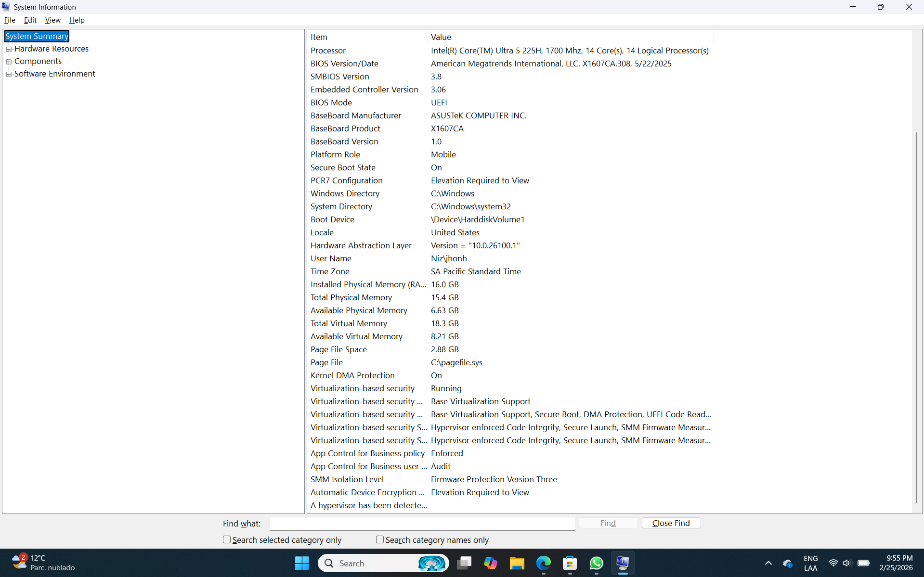Open the Wi-Fi network tray icon
The image size is (924, 577).
833,563
